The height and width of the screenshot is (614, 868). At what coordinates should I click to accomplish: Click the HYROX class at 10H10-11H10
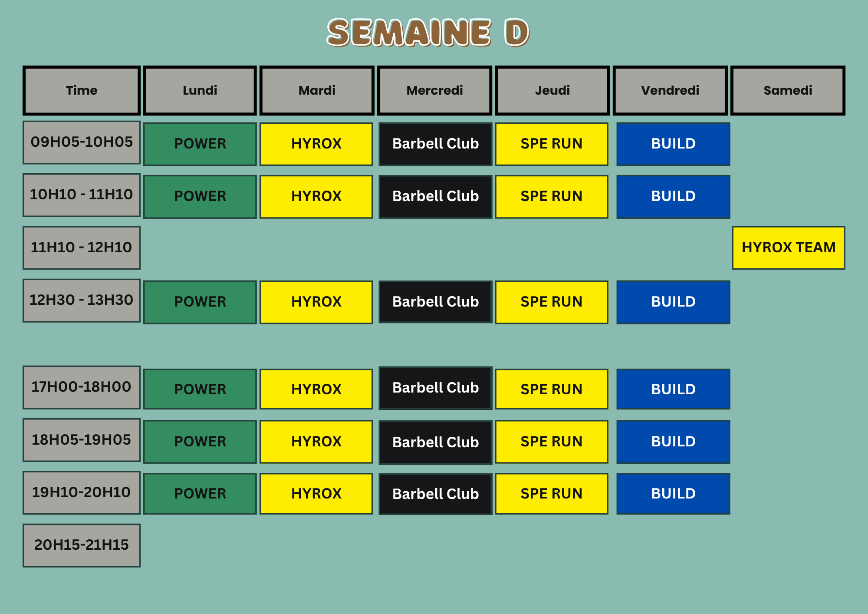(x=316, y=196)
